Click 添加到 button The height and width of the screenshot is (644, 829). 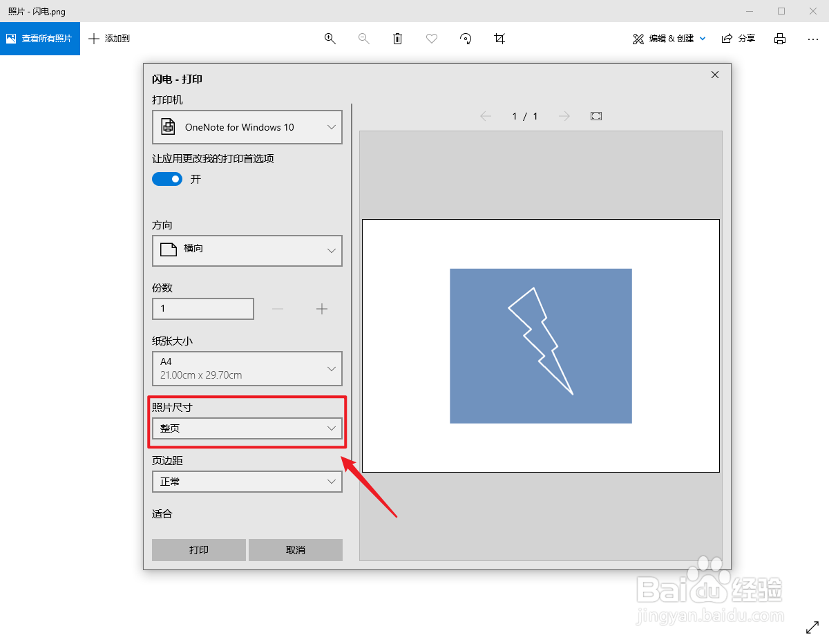pyautogui.click(x=109, y=39)
